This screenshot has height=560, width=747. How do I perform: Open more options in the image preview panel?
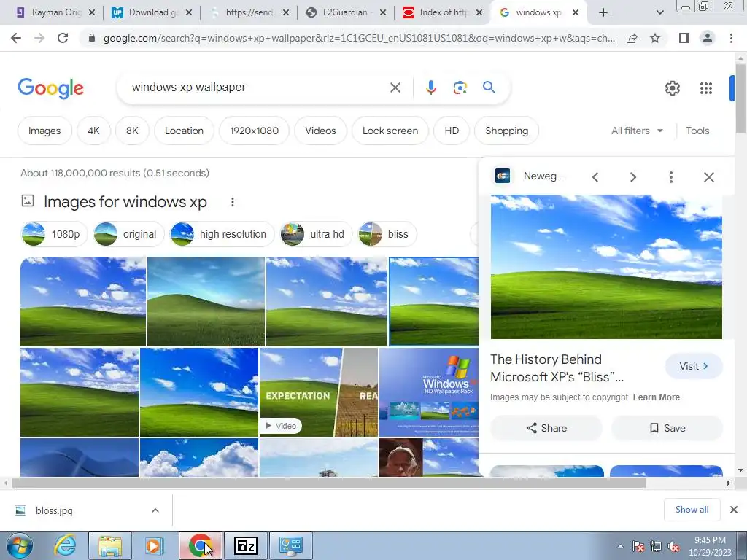coord(671,177)
